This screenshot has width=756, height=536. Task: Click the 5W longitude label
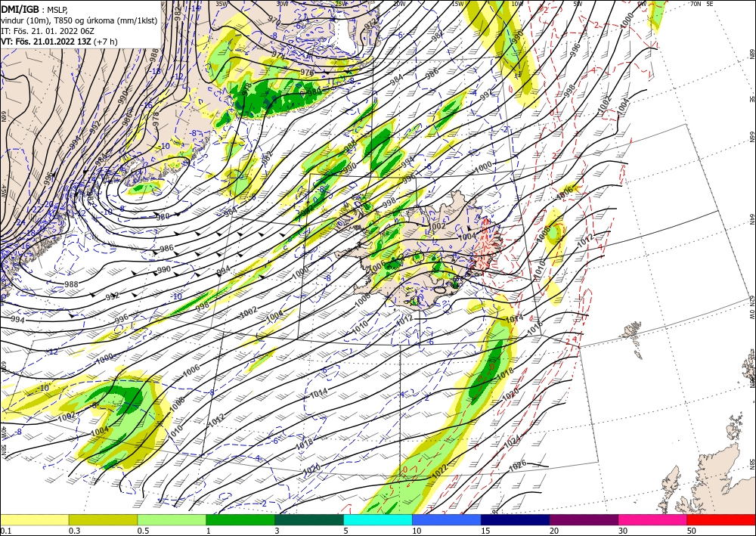point(578,4)
